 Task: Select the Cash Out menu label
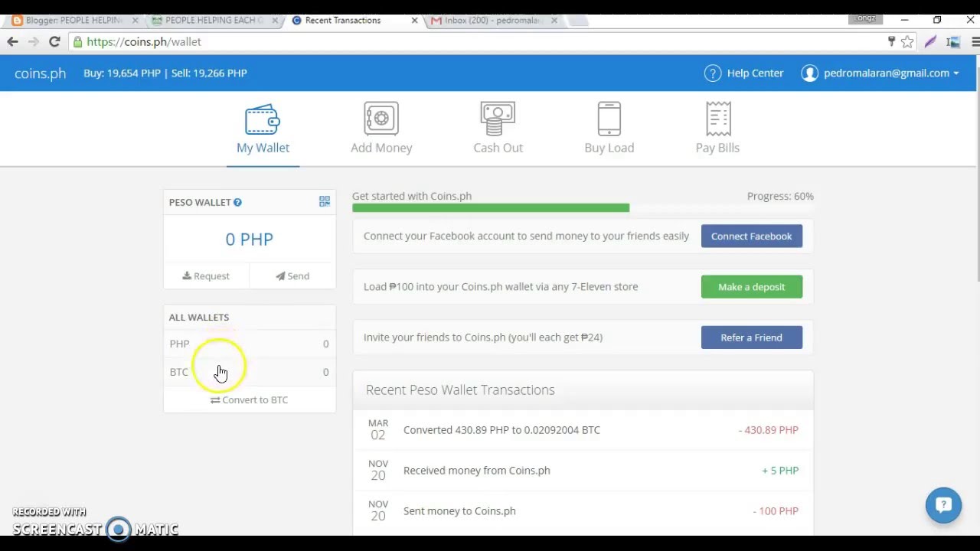click(x=498, y=148)
